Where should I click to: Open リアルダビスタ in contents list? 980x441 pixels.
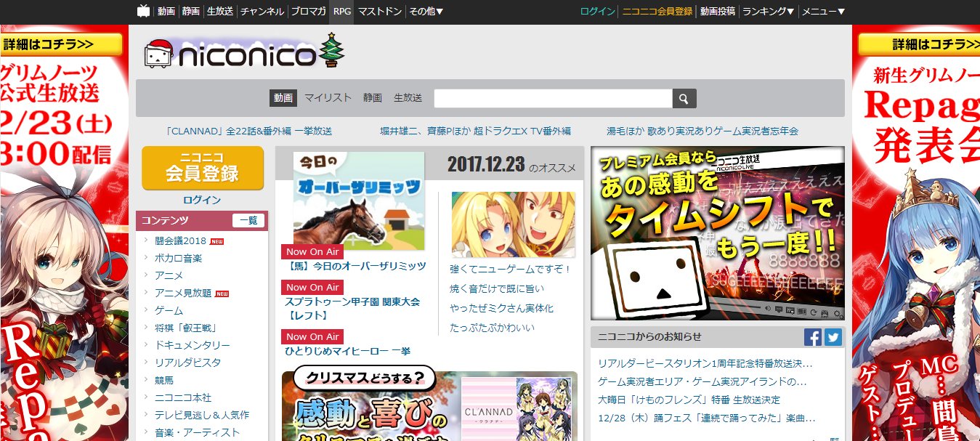tap(187, 363)
